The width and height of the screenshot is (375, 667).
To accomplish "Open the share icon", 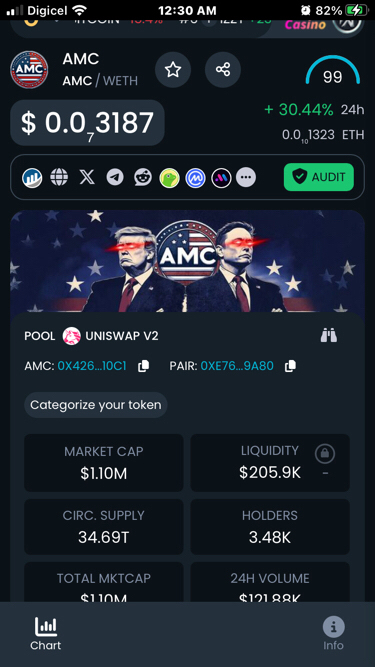I will pos(223,69).
